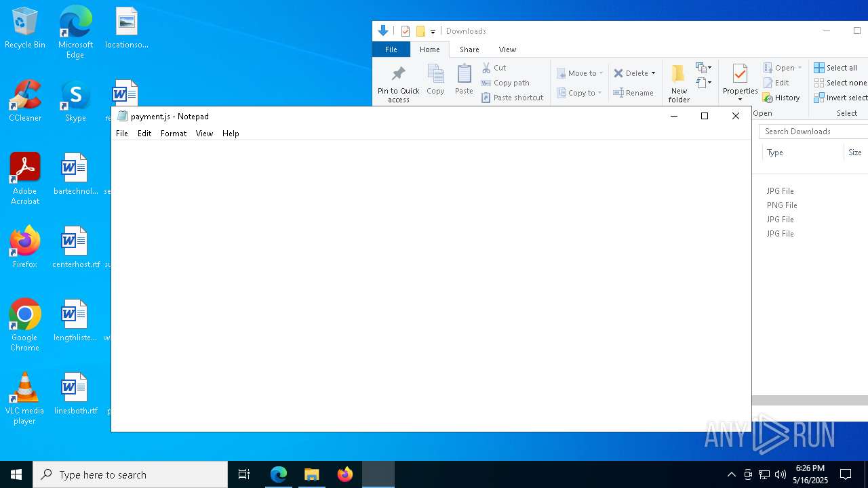Click Explorer quick access new folder icon
Viewport: 868px width, 488px height.
click(420, 31)
